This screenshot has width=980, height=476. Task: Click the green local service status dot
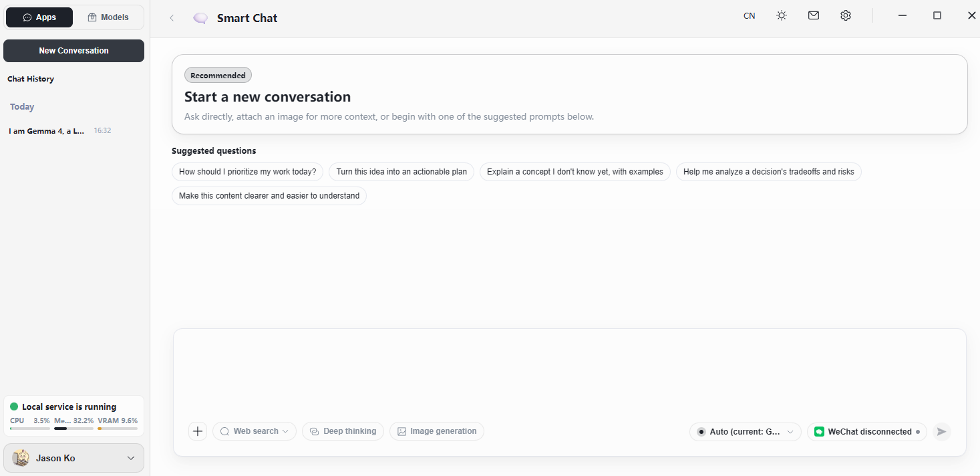tap(14, 406)
